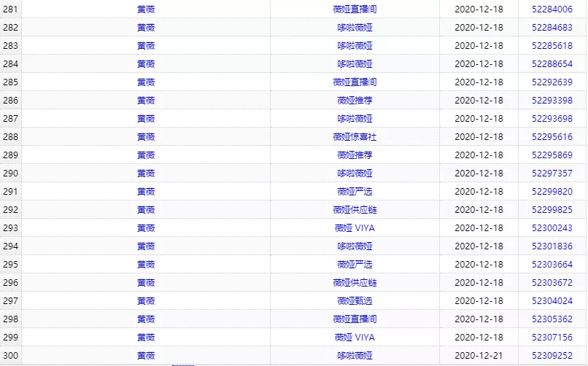Screen dimensions: 588x366
Task: Open registration number 52293698 link
Action: coord(552,119)
